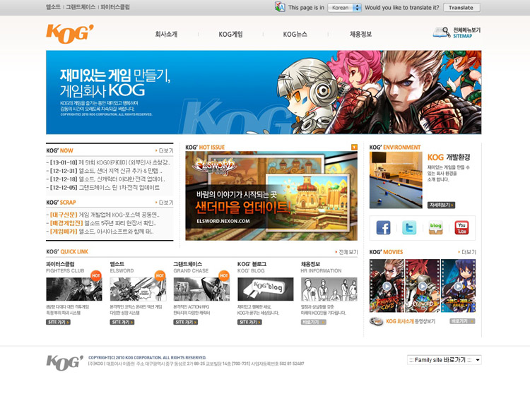Click the Grand Chase quick link thumbnail
This screenshot has width=530, height=420.
[x=201, y=289]
